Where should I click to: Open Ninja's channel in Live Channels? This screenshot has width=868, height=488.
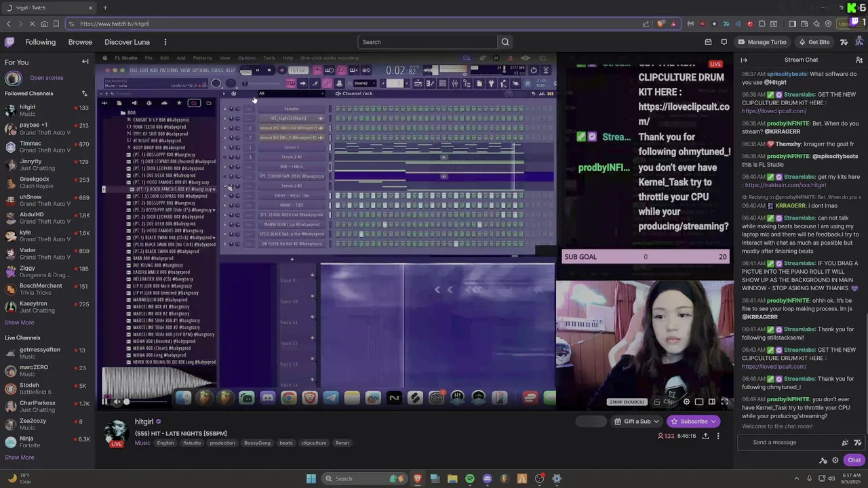(47, 442)
